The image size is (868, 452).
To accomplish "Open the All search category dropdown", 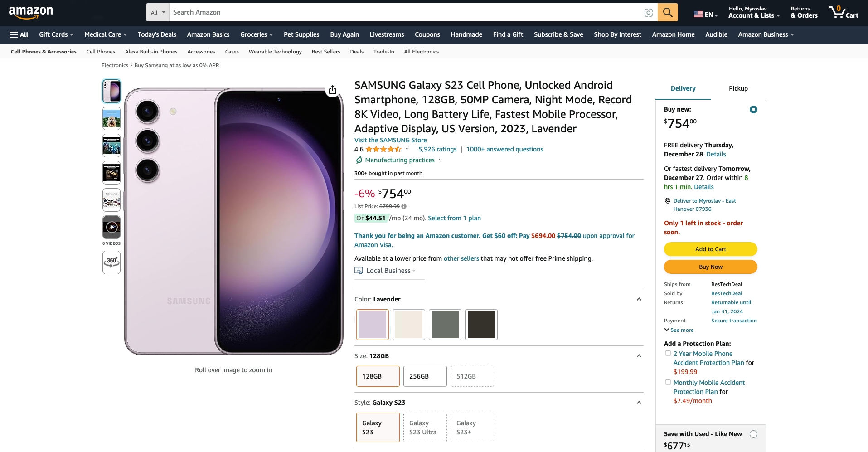I will tap(158, 12).
